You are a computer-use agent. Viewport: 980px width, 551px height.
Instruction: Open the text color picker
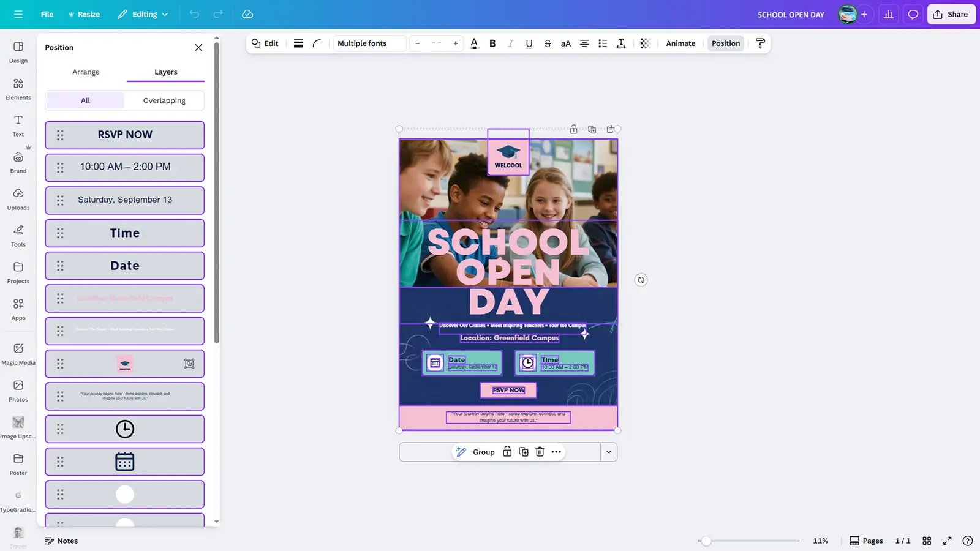tap(474, 43)
